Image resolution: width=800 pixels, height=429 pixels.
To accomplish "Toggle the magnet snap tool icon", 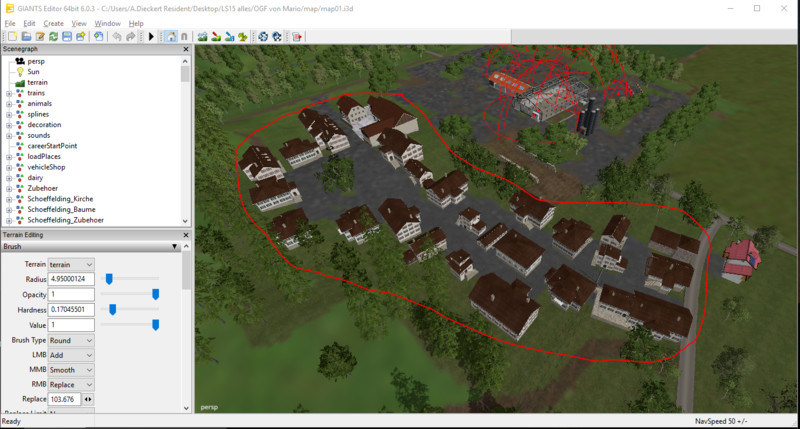I will tap(184, 36).
